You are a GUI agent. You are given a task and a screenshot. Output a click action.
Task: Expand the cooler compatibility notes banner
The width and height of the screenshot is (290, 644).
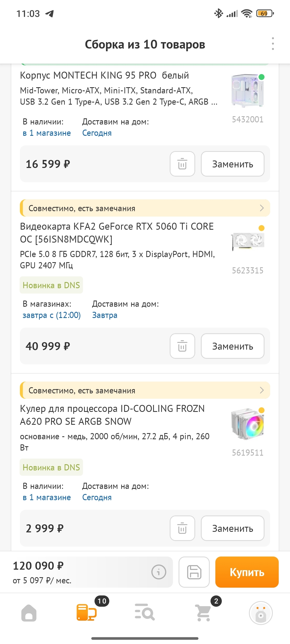[145, 390]
